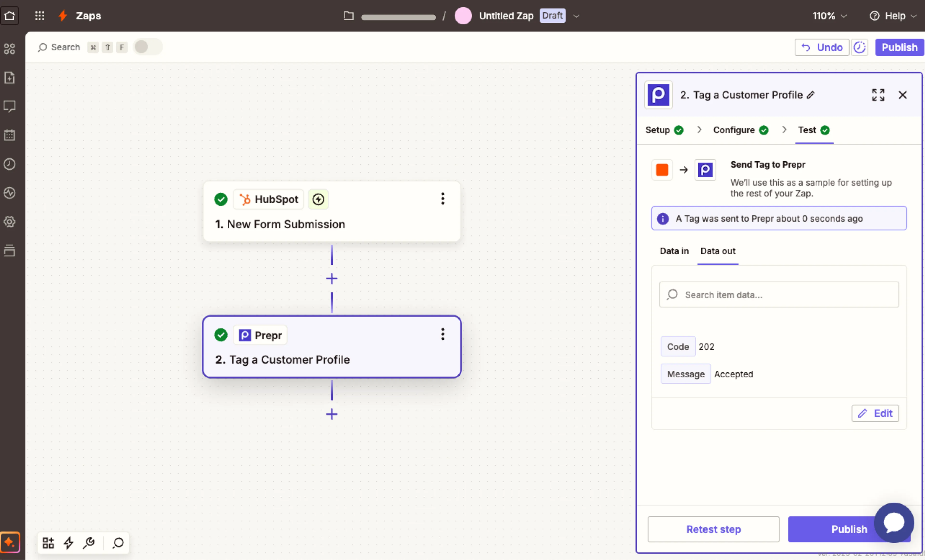
Task: Click the Prepr app chip on step 2
Action: point(260,335)
